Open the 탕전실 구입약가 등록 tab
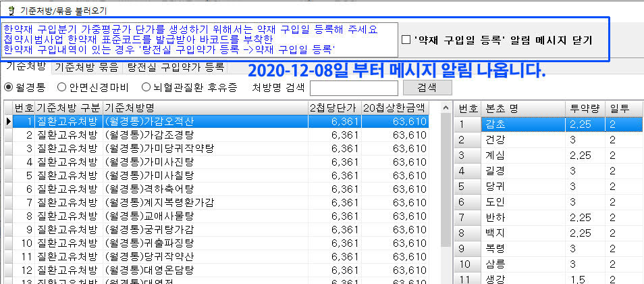The width and height of the screenshot is (644, 284). click(176, 67)
